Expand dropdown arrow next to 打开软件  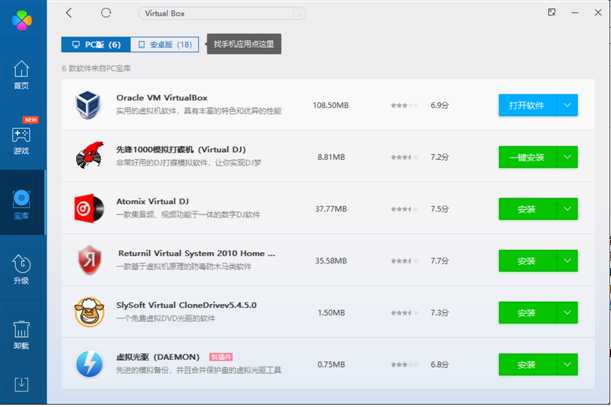click(567, 105)
